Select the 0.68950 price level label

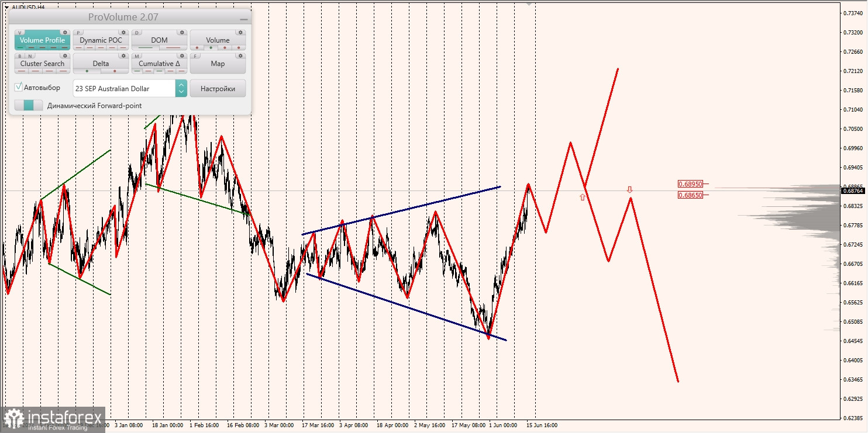point(690,183)
